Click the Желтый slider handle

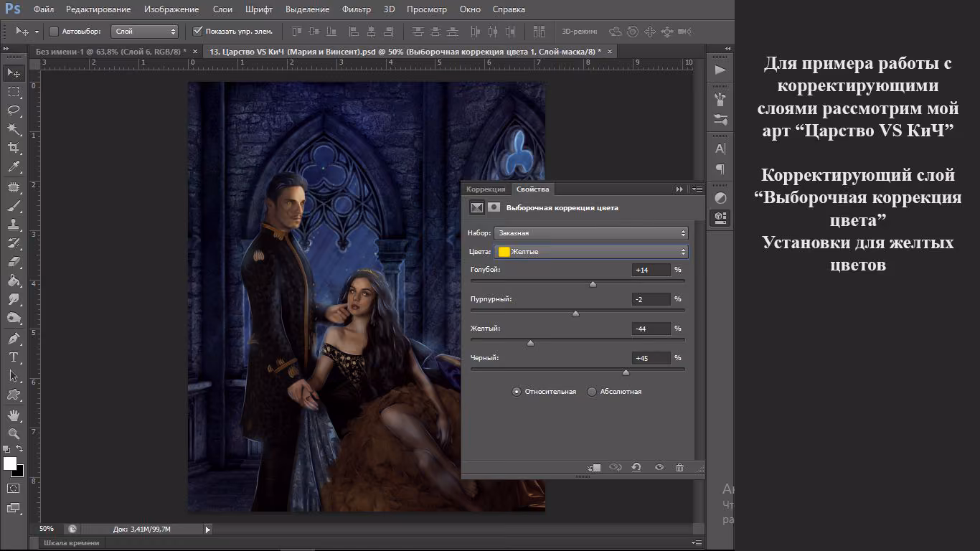[530, 343]
